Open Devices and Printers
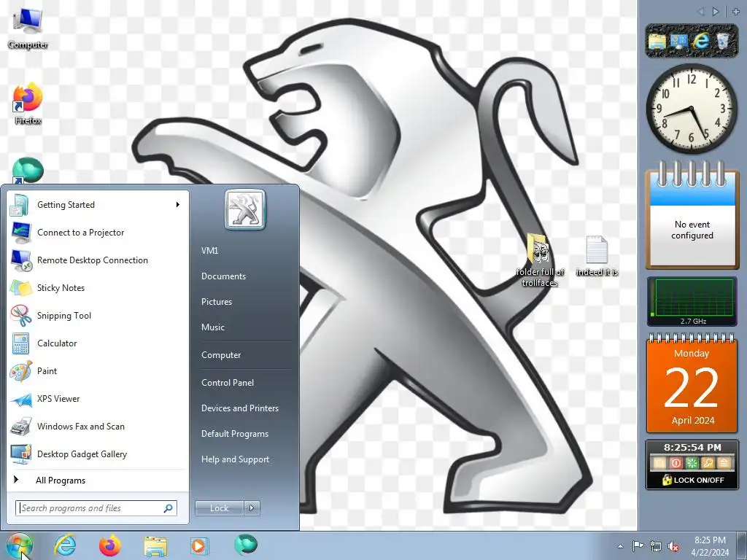Image resolution: width=747 pixels, height=560 pixels. pos(239,408)
